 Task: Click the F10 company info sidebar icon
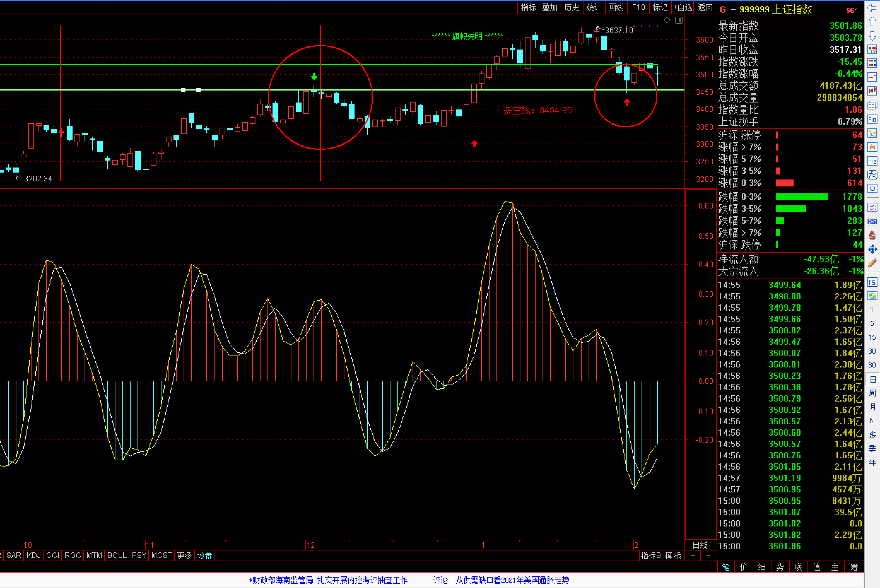pyautogui.click(x=872, y=120)
